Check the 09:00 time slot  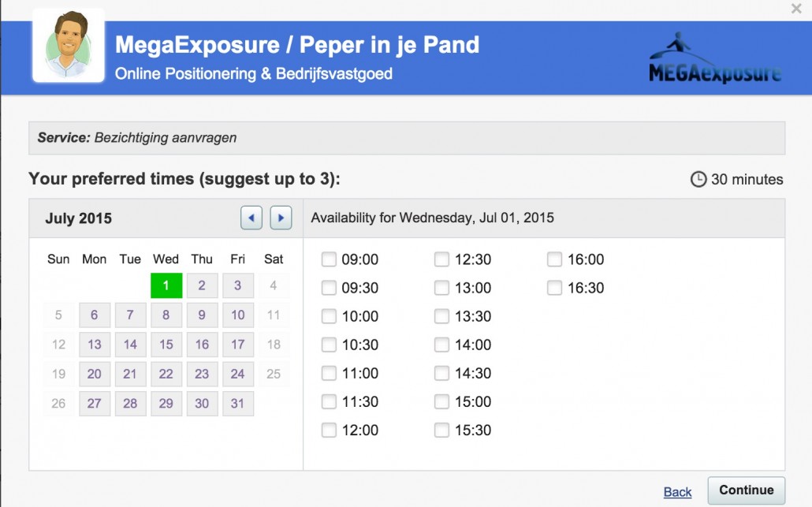click(329, 259)
